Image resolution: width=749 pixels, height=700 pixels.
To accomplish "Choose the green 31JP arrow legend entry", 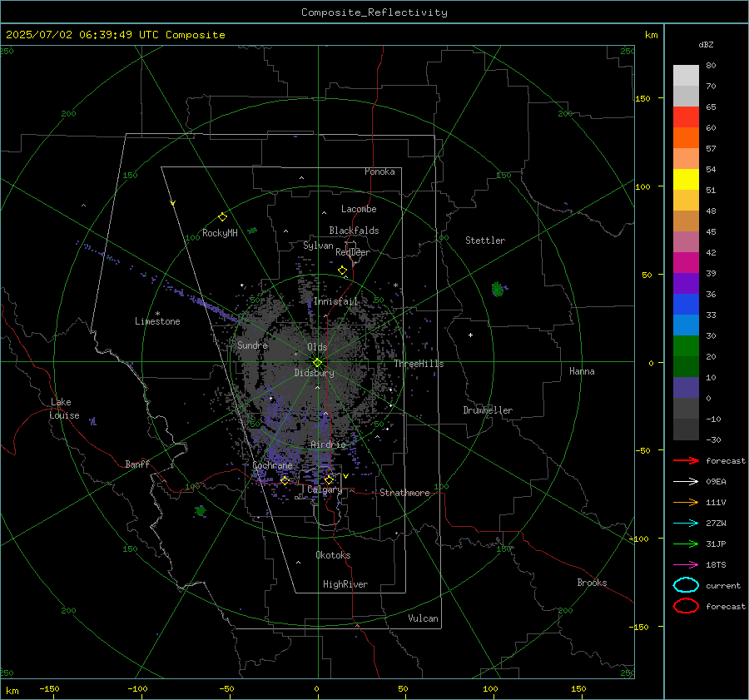I will (x=686, y=544).
